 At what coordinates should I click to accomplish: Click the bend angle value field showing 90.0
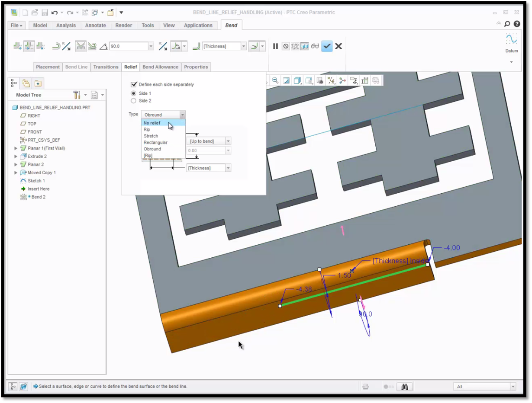tap(129, 46)
